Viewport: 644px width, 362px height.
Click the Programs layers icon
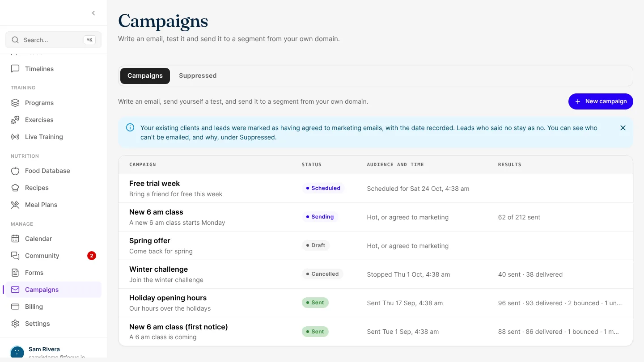[x=15, y=103]
